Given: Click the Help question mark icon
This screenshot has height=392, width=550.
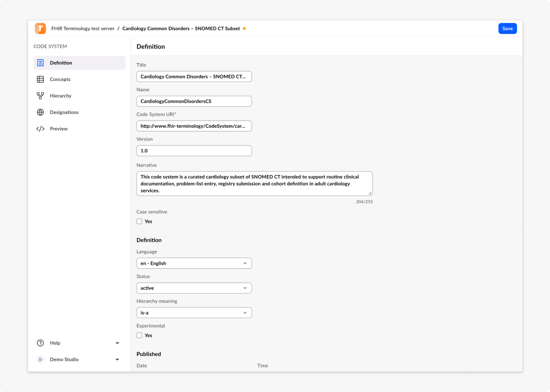Looking at the screenshot, I should (x=40, y=343).
